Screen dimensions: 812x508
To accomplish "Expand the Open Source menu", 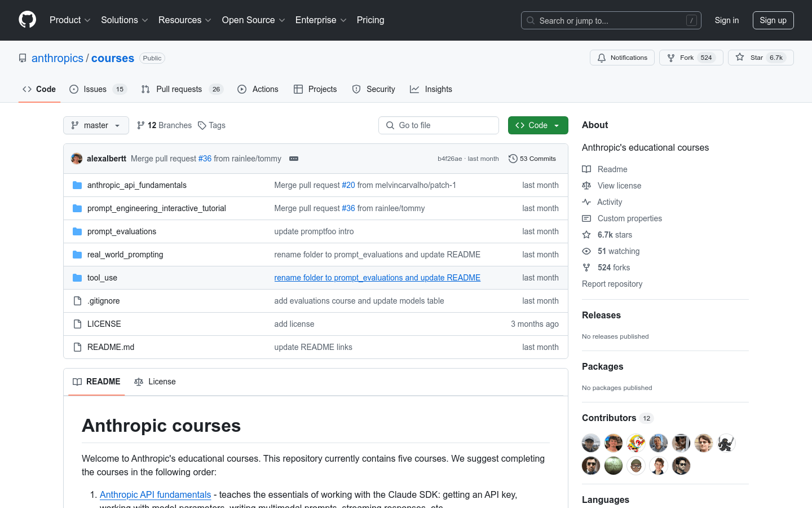I will point(254,20).
